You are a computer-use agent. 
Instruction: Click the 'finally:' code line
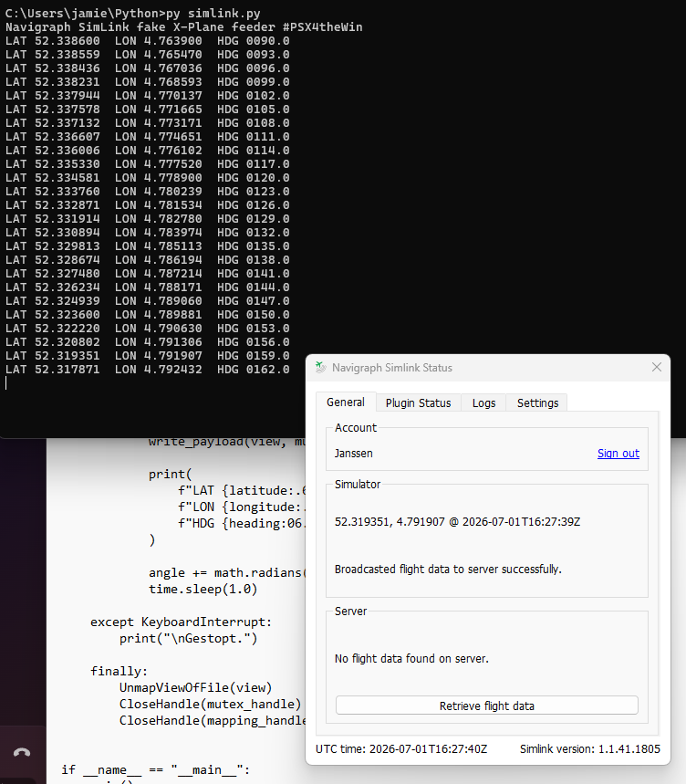click(119, 671)
